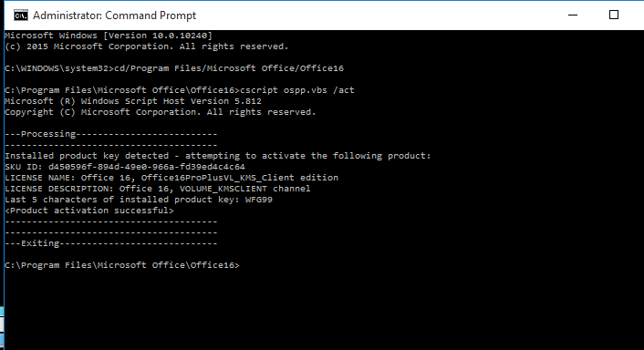Click the LICENSE DESCRIPTION output line
Image resolution: width=644 pixels, height=350 pixels.
(x=158, y=189)
